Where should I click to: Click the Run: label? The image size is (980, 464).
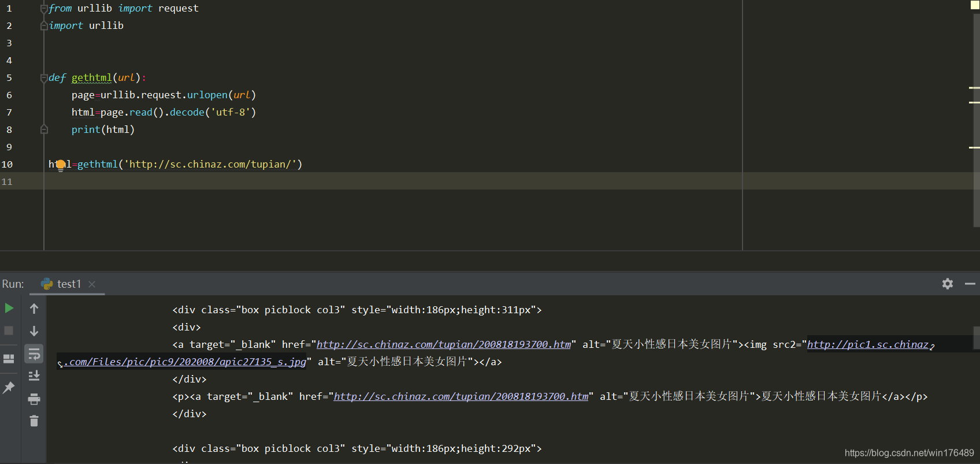pos(13,284)
